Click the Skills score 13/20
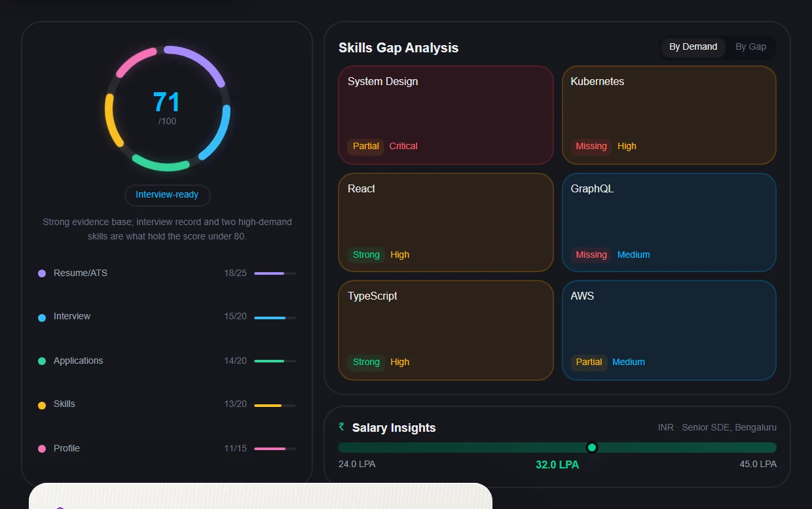Screen dimensions: 812x509 coord(235,404)
